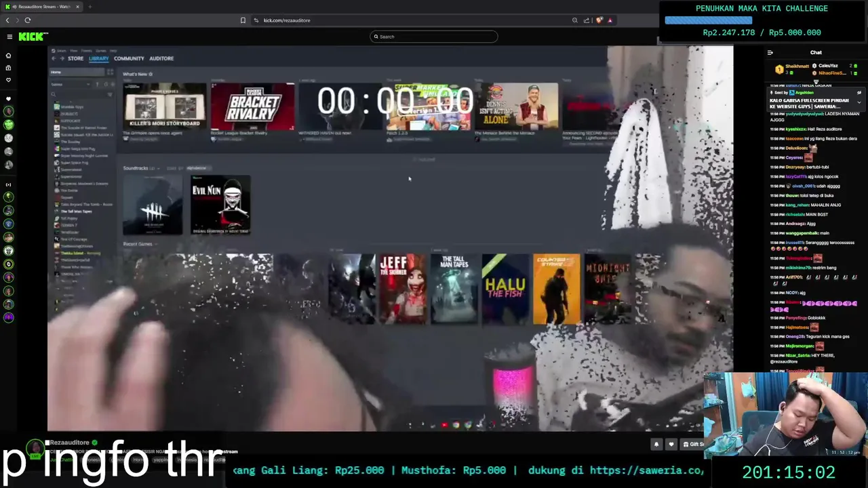The image size is (868, 488).
Task: Open the STORE tab in streamed Steam
Action: (75, 58)
